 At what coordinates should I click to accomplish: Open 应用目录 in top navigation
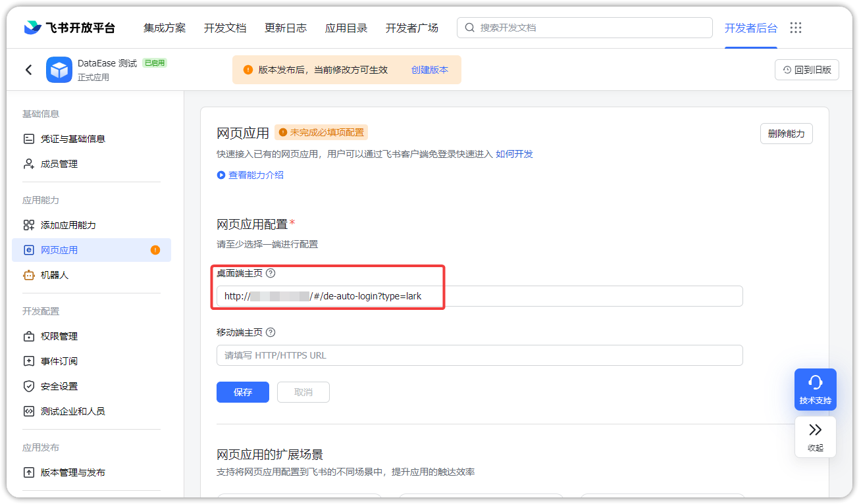coord(346,28)
